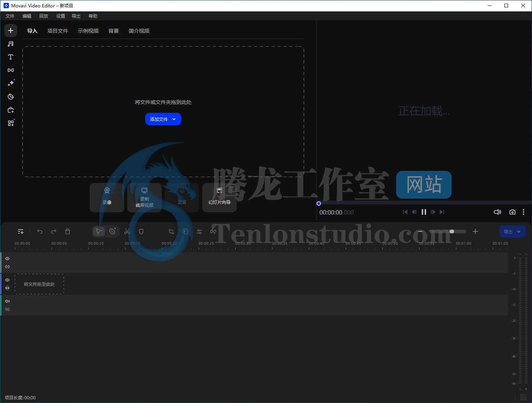Toggle the blade cutting mode tool
Image resolution: width=532 pixels, height=403 pixels.
click(113, 231)
